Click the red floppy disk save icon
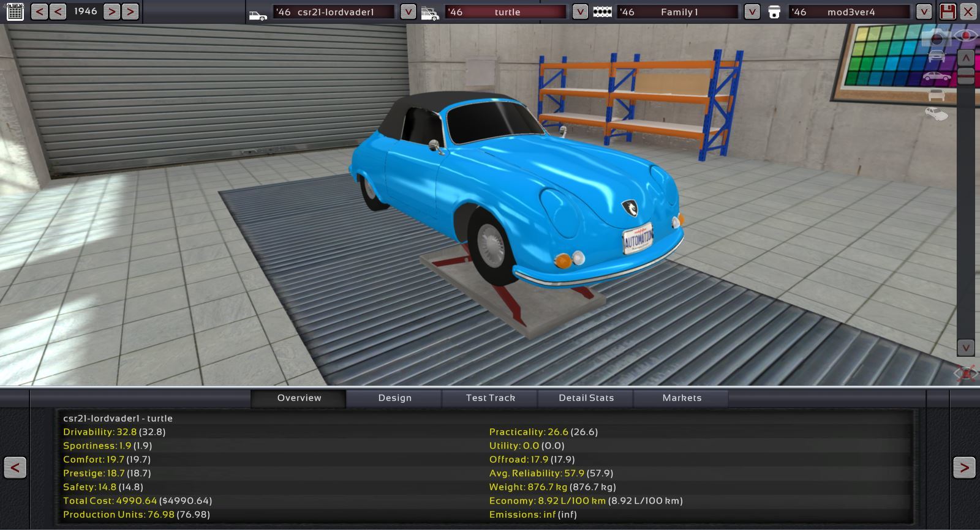This screenshot has width=980, height=530. pyautogui.click(x=948, y=12)
